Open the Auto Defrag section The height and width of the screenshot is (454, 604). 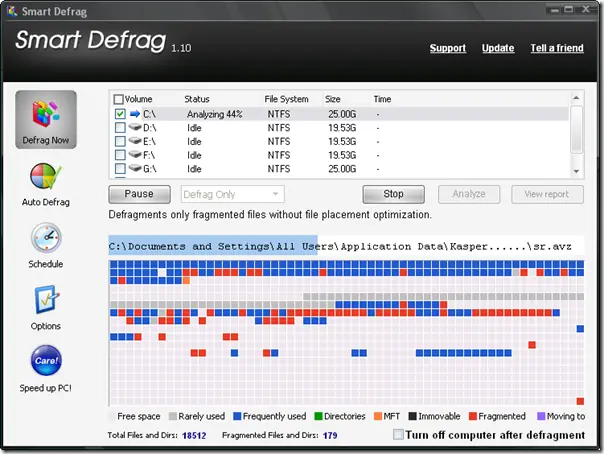(46, 185)
